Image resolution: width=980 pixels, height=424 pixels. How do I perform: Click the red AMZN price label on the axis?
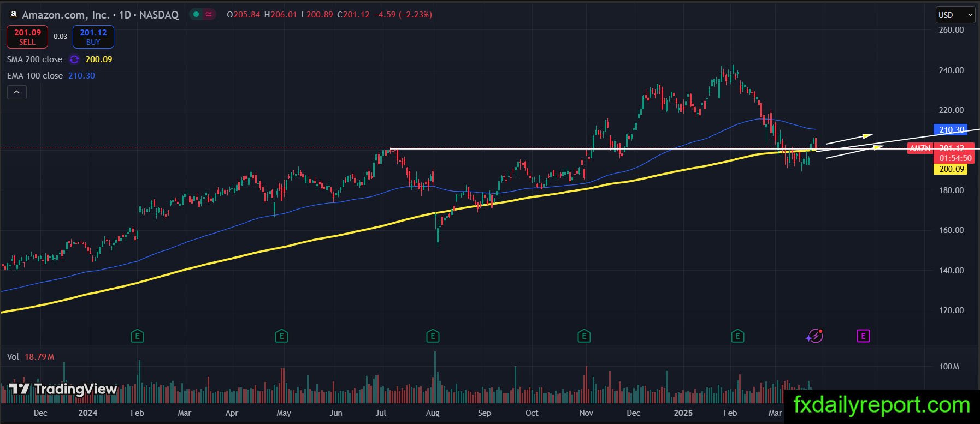pos(920,148)
